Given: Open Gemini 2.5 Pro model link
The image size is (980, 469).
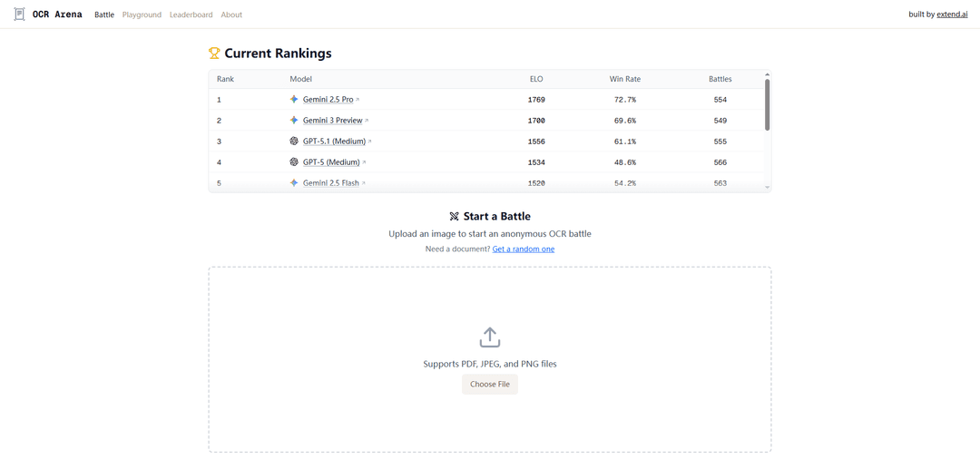Looking at the screenshot, I should click(328, 100).
